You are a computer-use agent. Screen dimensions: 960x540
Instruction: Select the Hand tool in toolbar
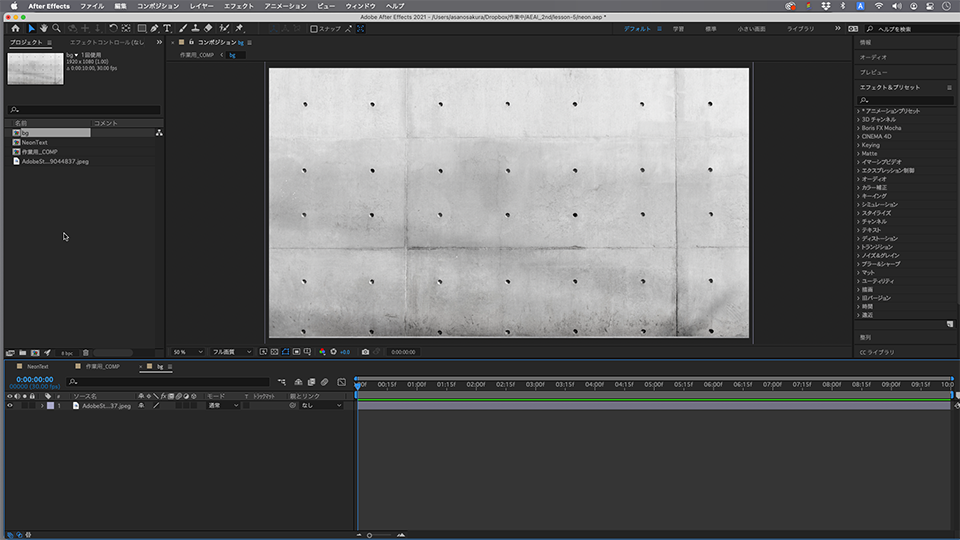pos(43,28)
